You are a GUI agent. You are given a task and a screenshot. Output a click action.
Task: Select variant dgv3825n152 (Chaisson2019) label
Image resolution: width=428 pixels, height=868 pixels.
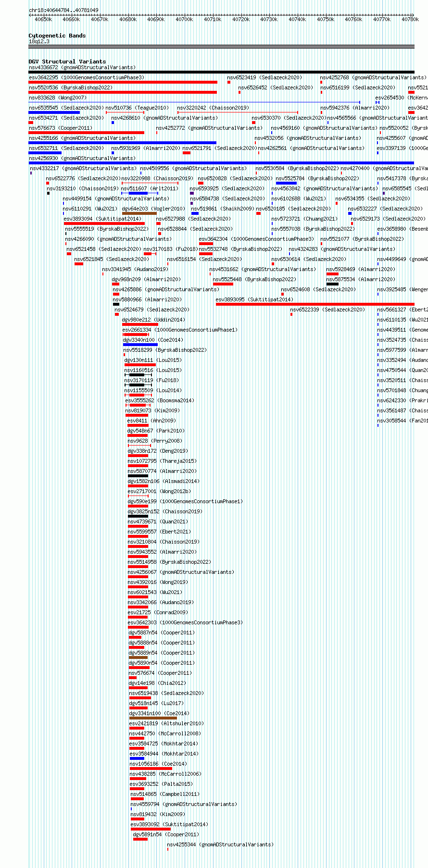(165, 511)
